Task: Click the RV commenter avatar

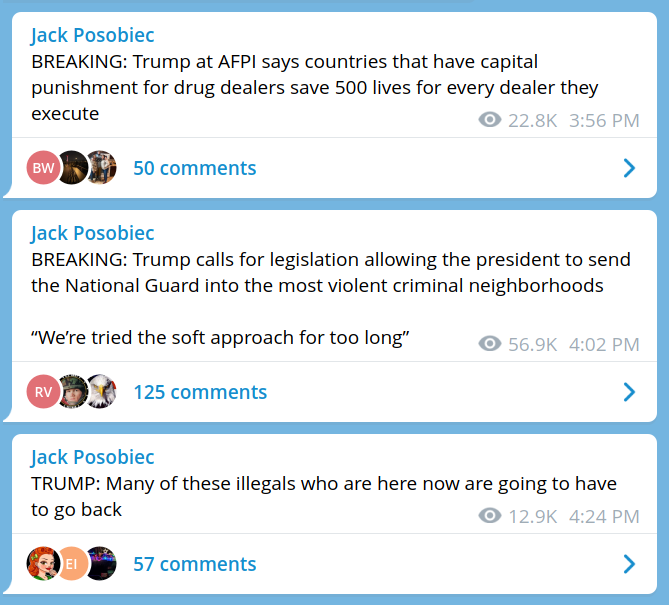Action: tap(43, 392)
